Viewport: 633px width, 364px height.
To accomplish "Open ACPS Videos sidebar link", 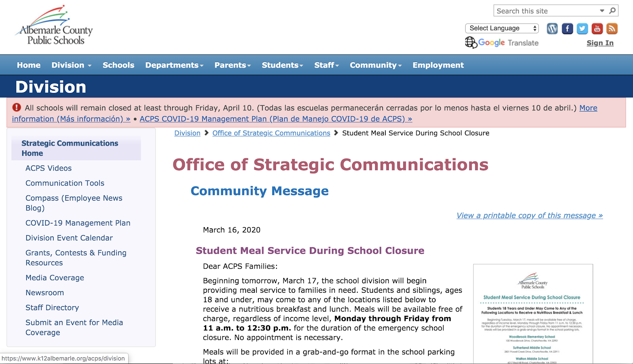I will tap(49, 168).
